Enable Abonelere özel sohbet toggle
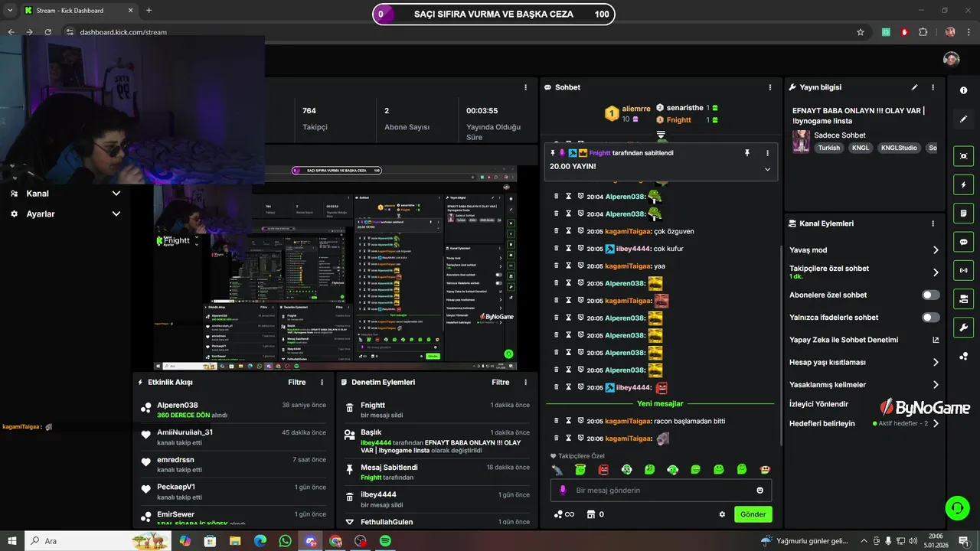The height and width of the screenshot is (551, 980). pyautogui.click(x=931, y=295)
